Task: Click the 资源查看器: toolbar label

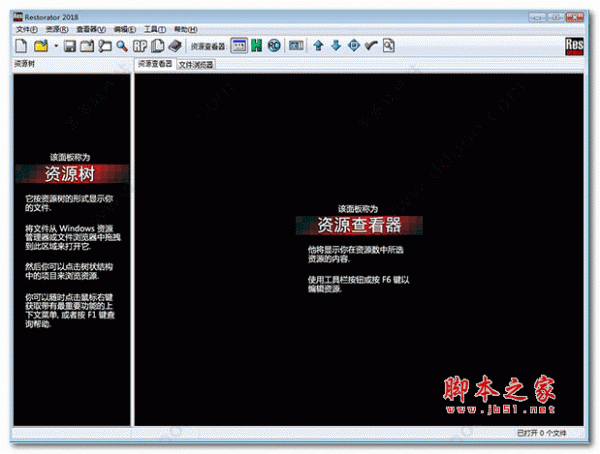Action: 208,46
